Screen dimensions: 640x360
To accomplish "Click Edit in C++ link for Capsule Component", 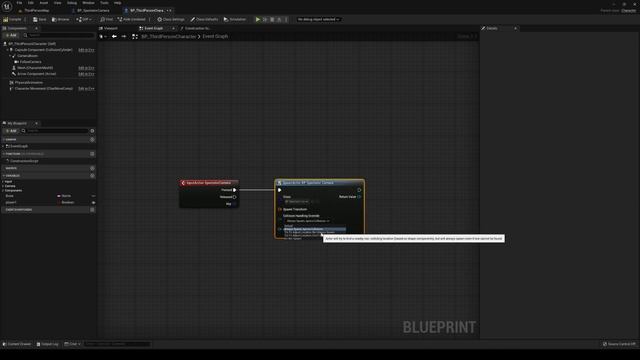I will [86, 50].
